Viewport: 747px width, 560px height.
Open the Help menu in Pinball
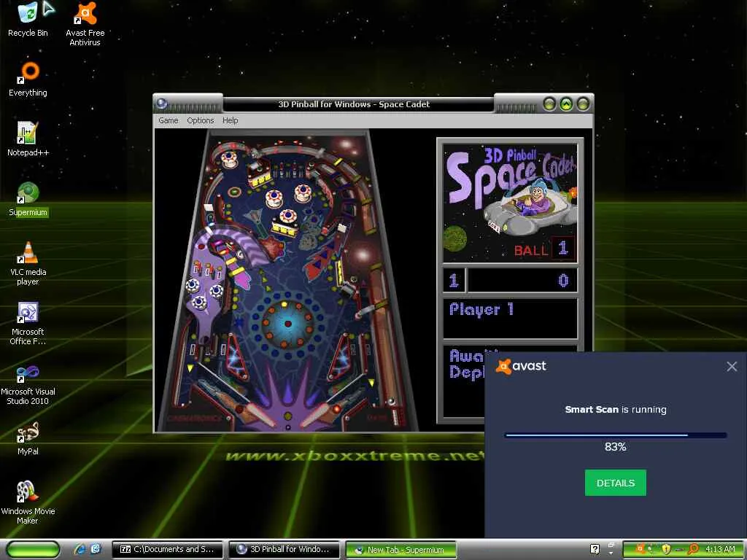[x=230, y=120]
